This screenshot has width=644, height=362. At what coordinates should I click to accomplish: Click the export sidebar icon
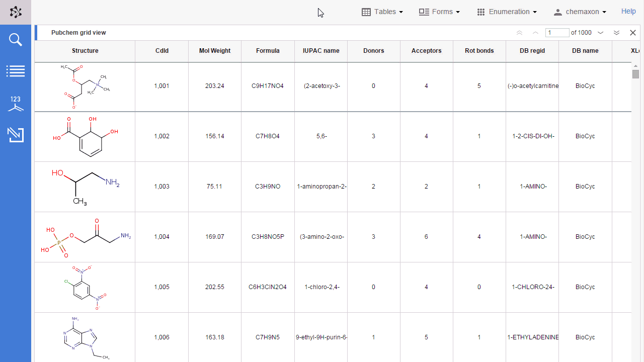(16, 135)
